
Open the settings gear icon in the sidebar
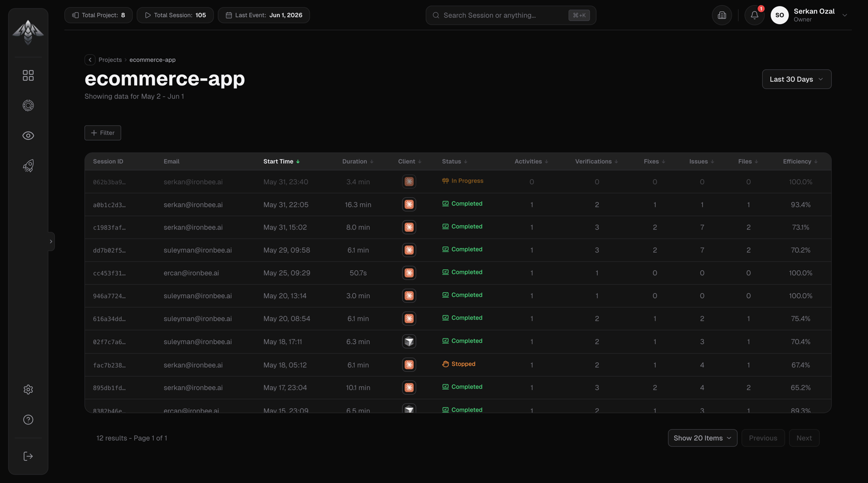point(28,390)
